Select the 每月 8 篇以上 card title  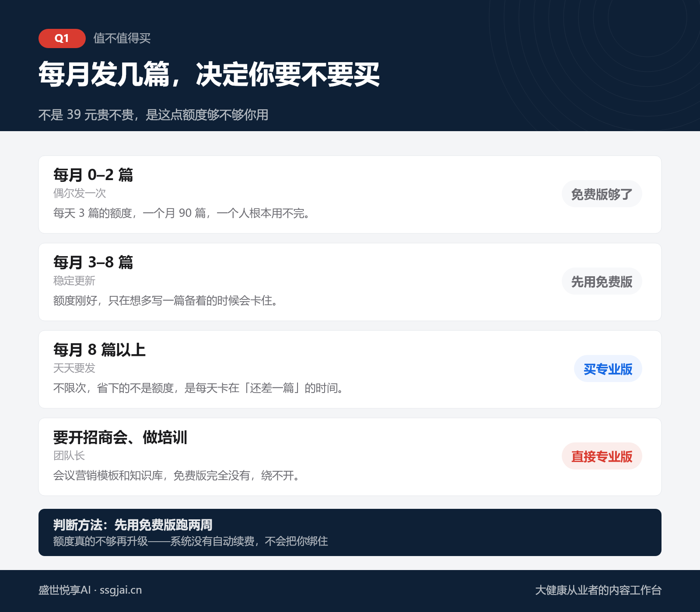pyautogui.click(x=99, y=350)
